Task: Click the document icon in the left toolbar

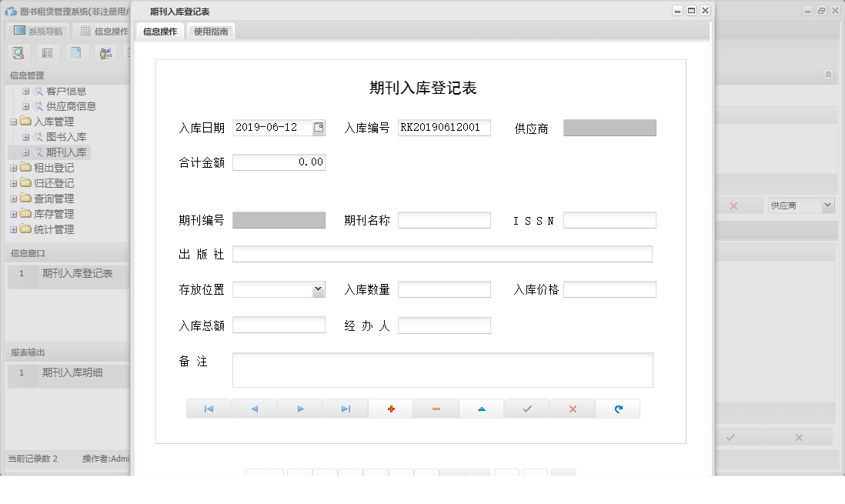Action: (76, 52)
